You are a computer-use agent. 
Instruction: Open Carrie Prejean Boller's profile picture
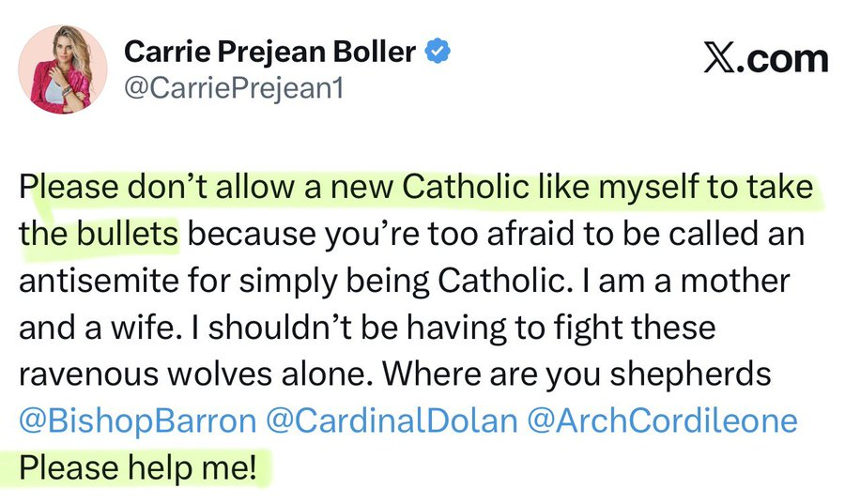(x=63, y=69)
